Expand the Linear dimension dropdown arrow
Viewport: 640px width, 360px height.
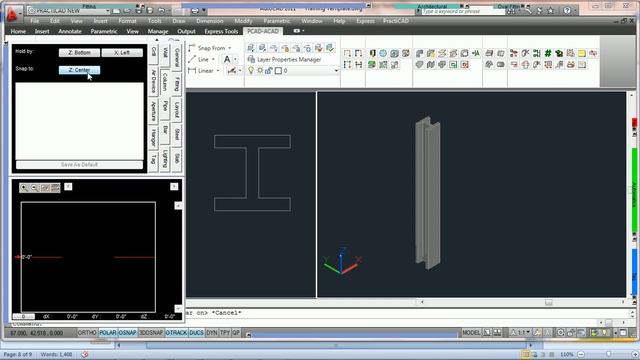coord(218,71)
